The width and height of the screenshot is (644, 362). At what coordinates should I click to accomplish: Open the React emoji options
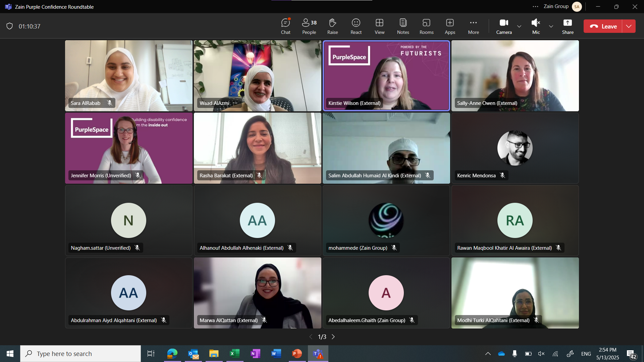point(356,26)
